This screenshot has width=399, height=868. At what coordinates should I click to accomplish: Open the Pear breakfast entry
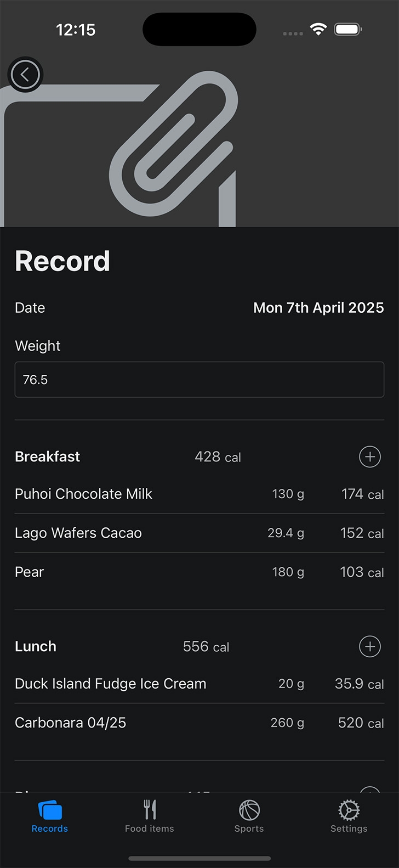pyautogui.click(x=200, y=572)
